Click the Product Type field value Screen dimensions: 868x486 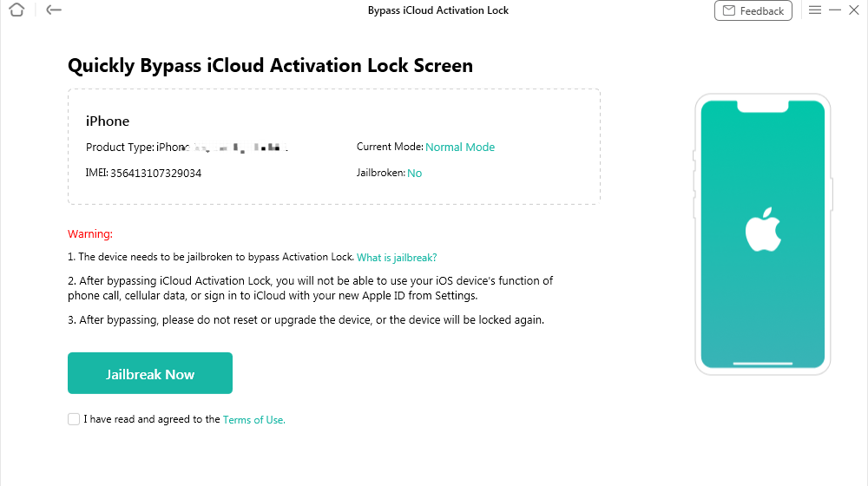coord(222,148)
